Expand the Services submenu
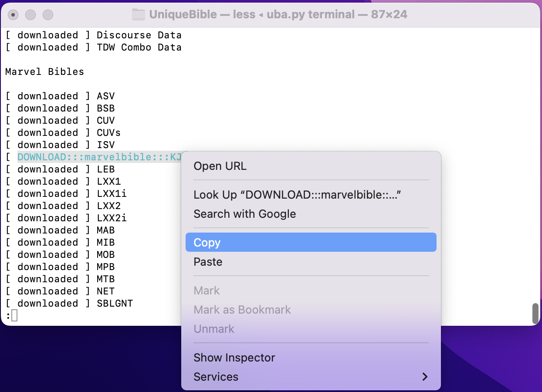Viewport: 542px width, 392px height. pyautogui.click(x=311, y=377)
